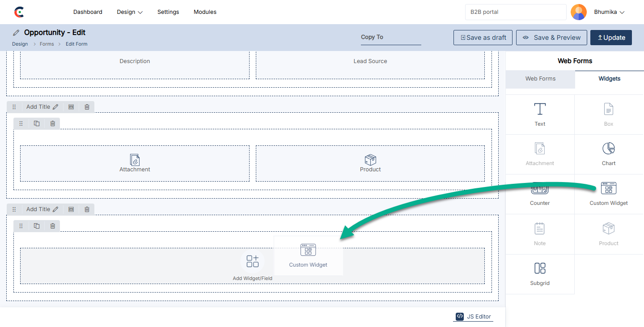Switch to the Web Forms tab
The height and width of the screenshot is (327, 644).
point(540,79)
